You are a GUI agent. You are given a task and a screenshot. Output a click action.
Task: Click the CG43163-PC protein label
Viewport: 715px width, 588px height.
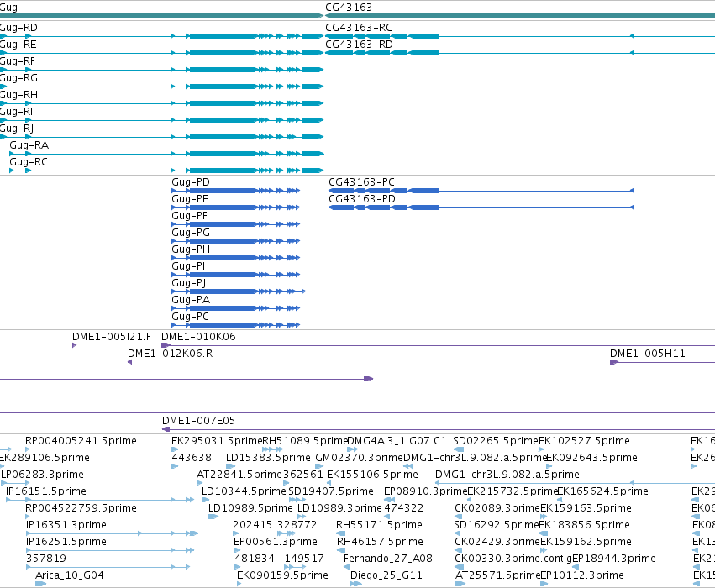pos(361,182)
